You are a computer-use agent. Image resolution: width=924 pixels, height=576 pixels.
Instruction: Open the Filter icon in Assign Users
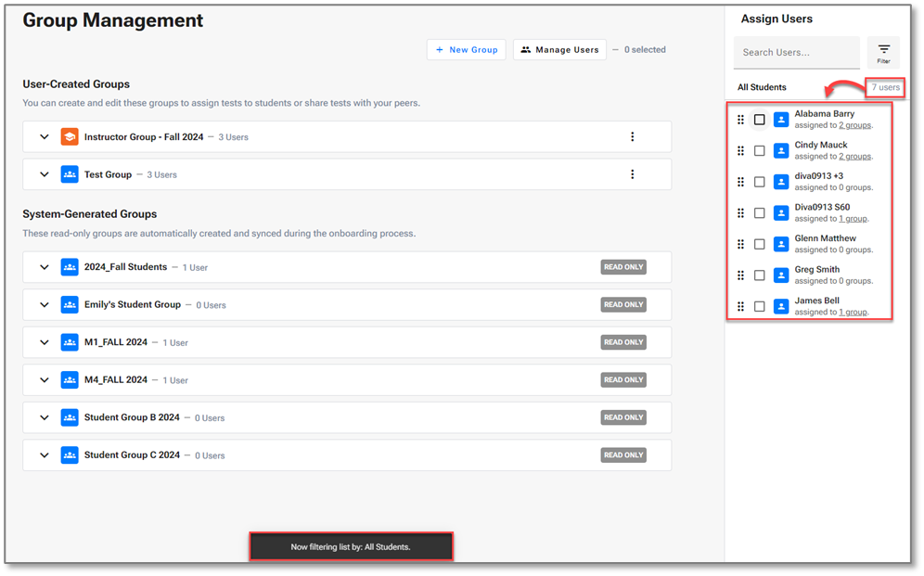[883, 52]
